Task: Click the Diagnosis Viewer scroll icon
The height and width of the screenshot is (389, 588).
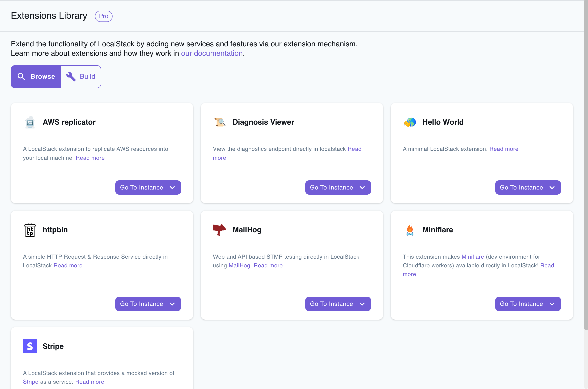Action: tap(220, 122)
